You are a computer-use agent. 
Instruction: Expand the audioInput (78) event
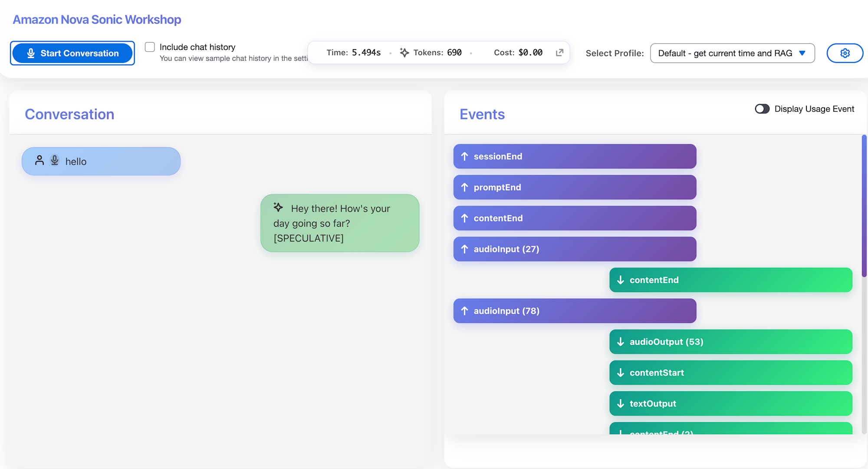[575, 311]
